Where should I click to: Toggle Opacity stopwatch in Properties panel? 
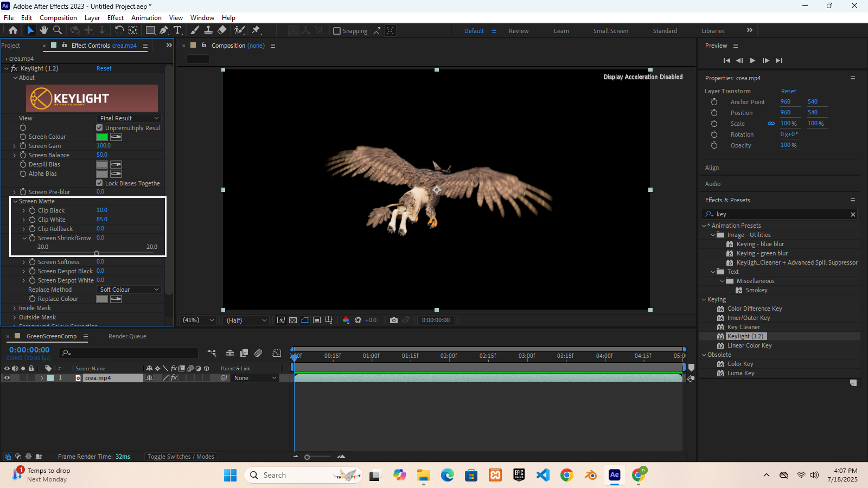click(714, 145)
